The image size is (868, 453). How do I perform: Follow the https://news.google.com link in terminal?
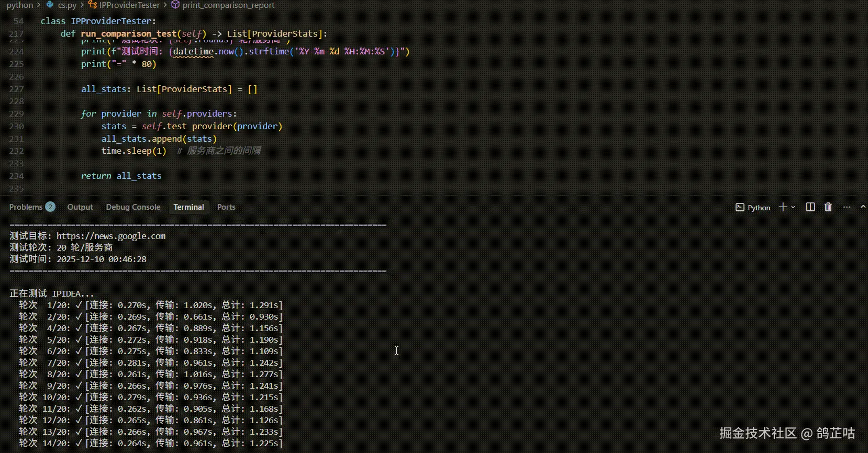tap(111, 236)
